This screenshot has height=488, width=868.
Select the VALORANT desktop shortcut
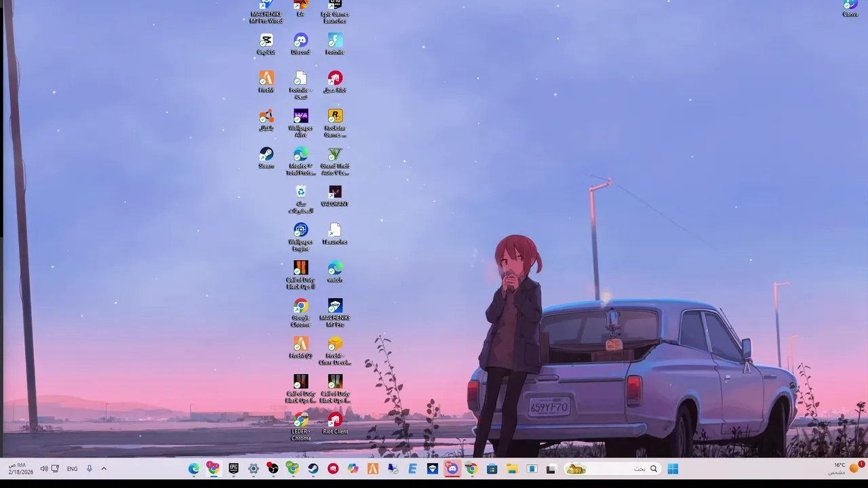(x=335, y=197)
